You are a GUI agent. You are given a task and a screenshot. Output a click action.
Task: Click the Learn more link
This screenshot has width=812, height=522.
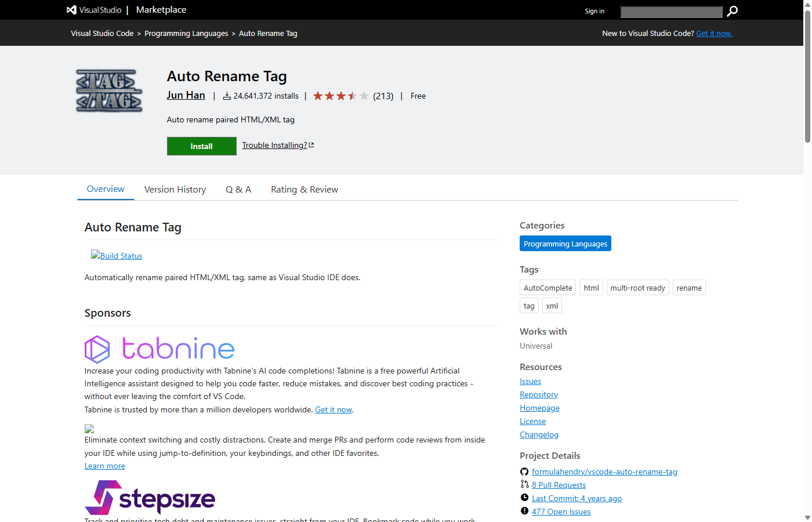pyautogui.click(x=104, y=466)
